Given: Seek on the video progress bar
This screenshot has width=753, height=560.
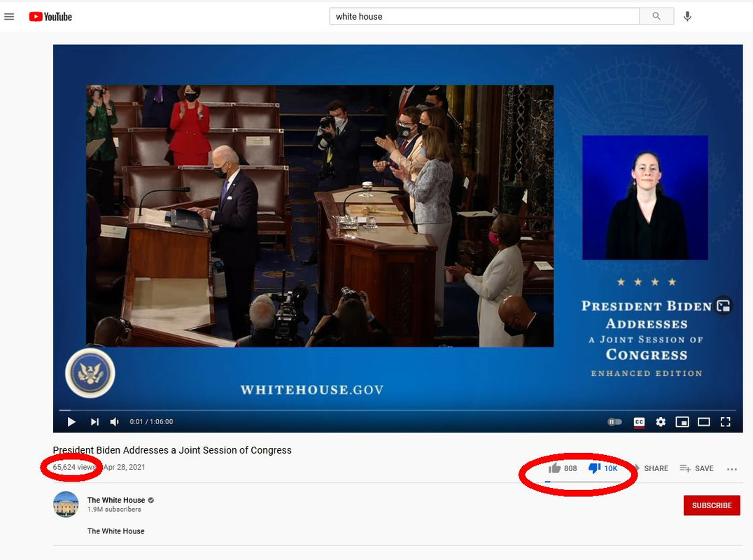Looking at the screenshot, I should pos(397,410).
